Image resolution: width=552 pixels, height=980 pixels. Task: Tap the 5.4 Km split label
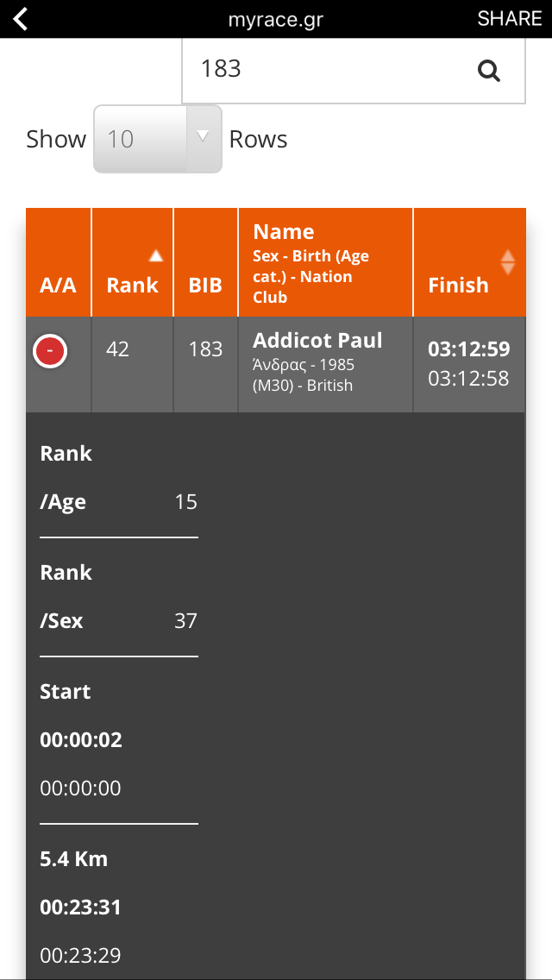(x=73, y=859)
